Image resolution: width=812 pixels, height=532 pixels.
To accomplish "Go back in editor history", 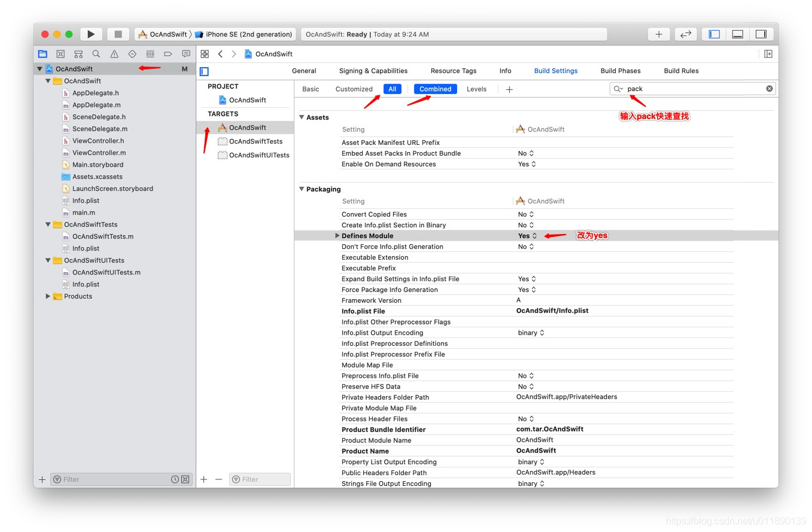I will [x=220, y=54].
